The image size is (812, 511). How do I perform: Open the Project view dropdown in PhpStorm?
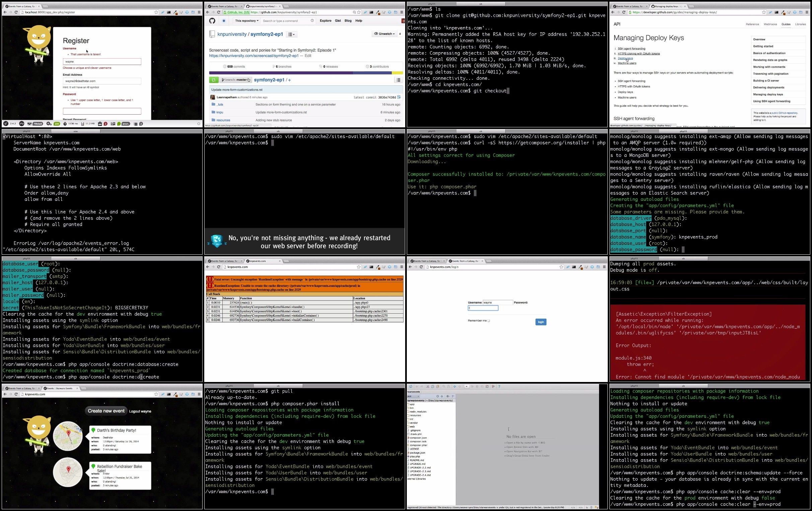[414, 396]
